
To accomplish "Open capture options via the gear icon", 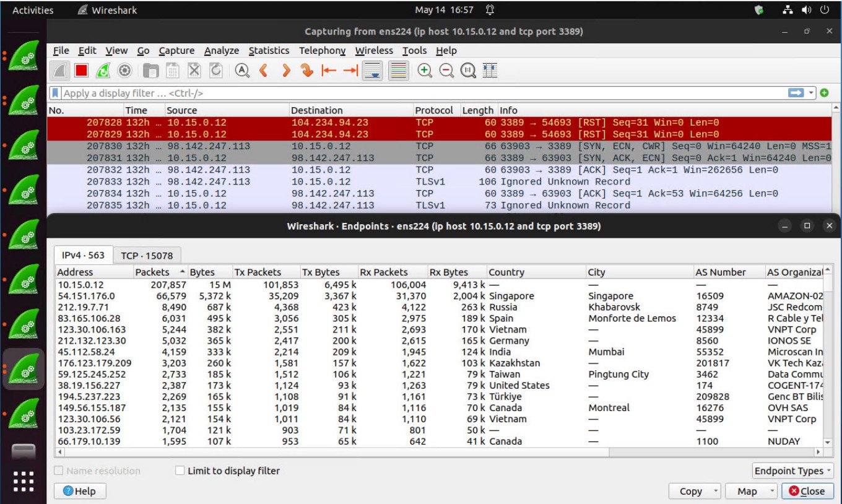I will (x=124, y=71).
